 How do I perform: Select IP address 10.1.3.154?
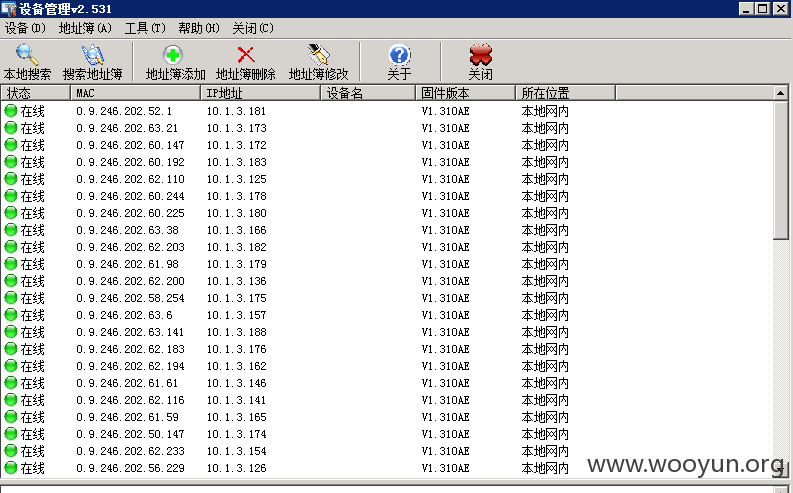[236, 451]
